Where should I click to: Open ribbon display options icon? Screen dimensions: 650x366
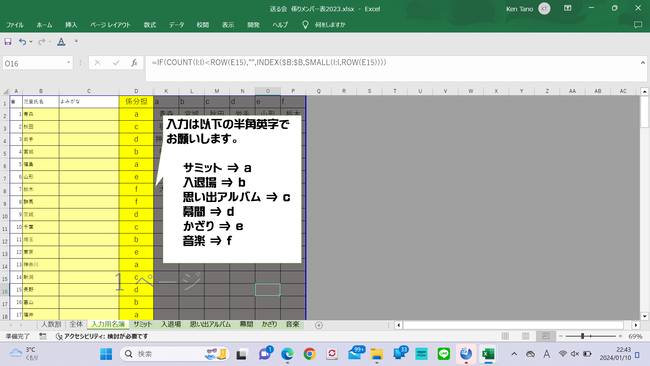click(568, 8)
